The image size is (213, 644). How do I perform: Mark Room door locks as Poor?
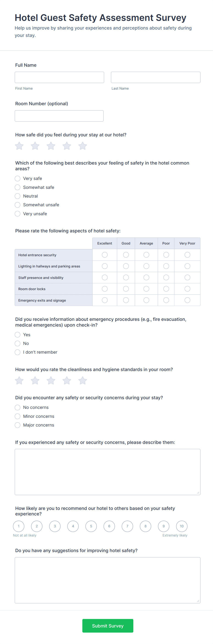[x=166, y=289]
